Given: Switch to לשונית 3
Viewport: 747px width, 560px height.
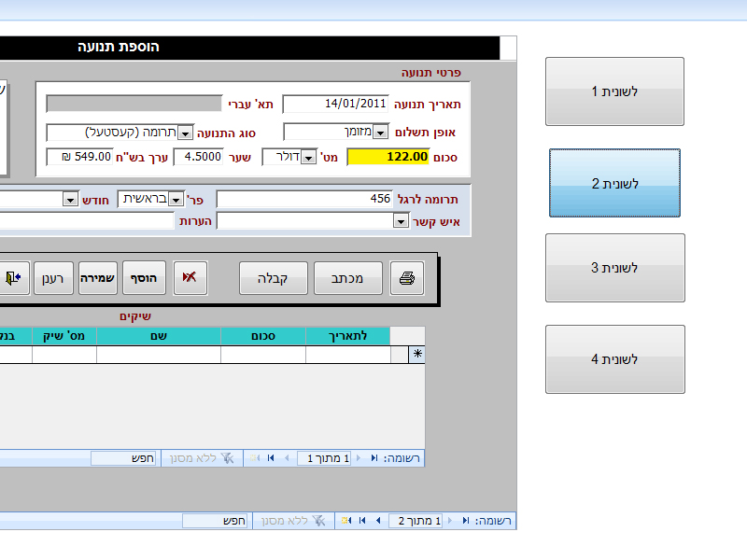Looking at the screenshot, I should coord(615,268).
